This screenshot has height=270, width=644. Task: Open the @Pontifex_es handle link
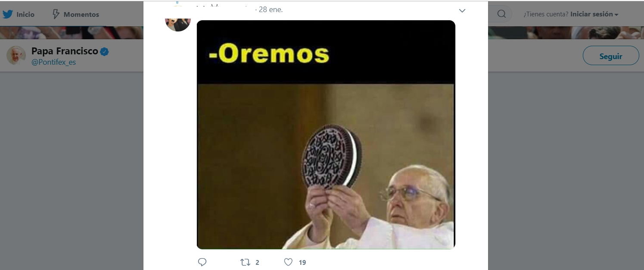tap(53, 62)
